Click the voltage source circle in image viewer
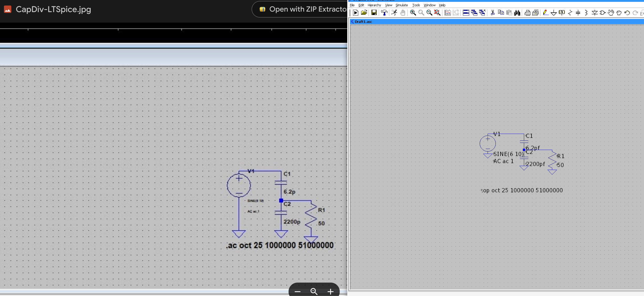The image size is (644, 296). coord(239,185)
